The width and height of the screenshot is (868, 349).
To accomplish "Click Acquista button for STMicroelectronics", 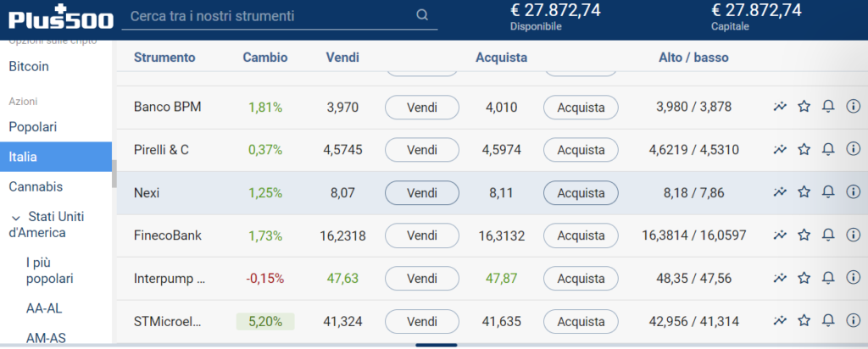I will tap(581, 321).
